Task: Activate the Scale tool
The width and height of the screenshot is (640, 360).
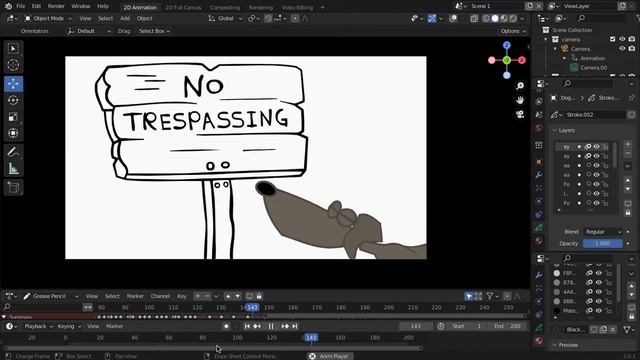Action: click(13, 117)
